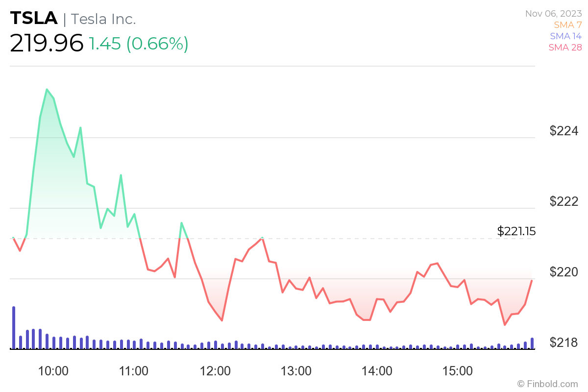The width and height of the screenshot is (588, 392).
Task: Select the 15:00 time axis label
Action: click(x=458, y=370)
